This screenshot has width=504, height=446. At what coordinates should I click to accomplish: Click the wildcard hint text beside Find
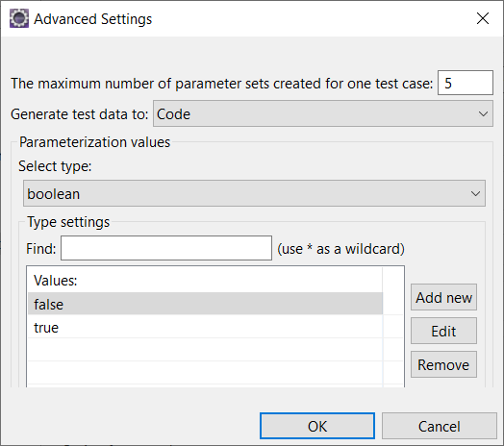pos(341,249)
